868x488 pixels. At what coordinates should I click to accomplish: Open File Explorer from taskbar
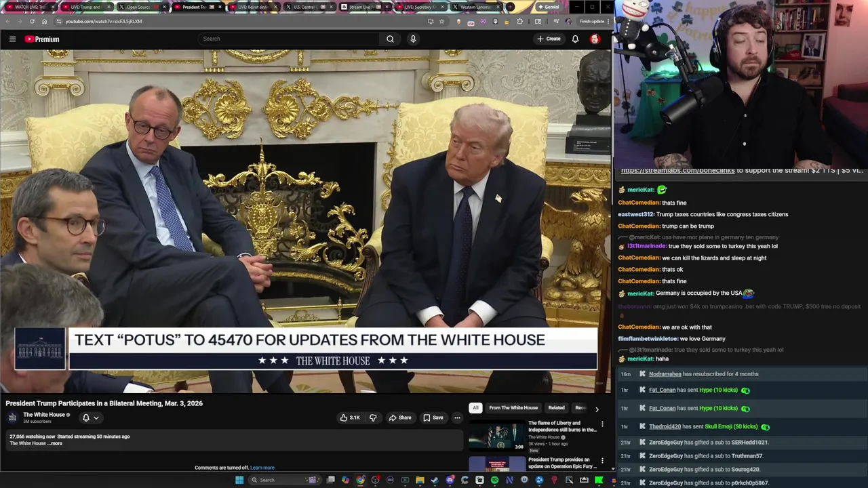click(x=420, y=480)
